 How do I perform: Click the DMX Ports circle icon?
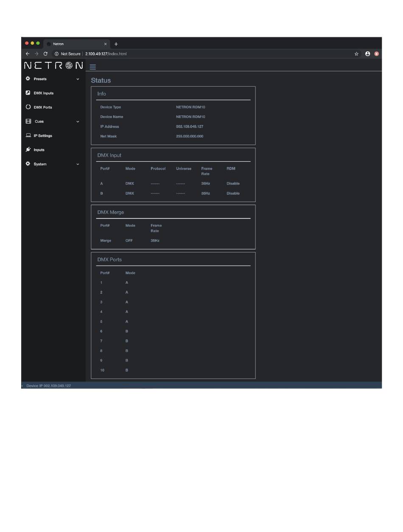pyautogui.click(x=28, y=107)
